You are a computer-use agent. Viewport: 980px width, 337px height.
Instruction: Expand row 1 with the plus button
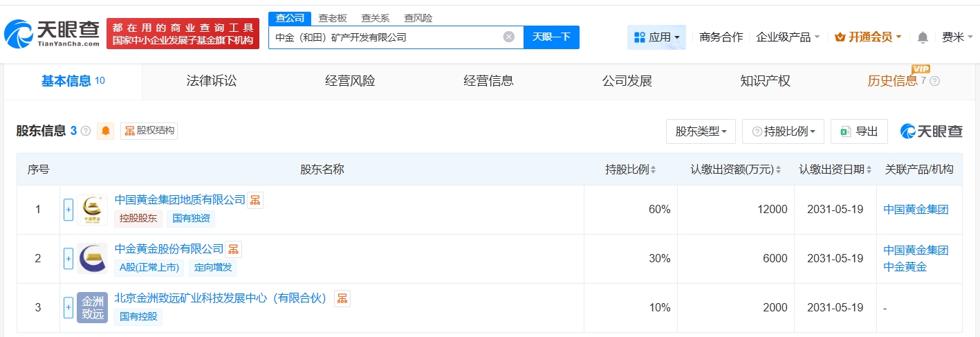tap(68, 210)
